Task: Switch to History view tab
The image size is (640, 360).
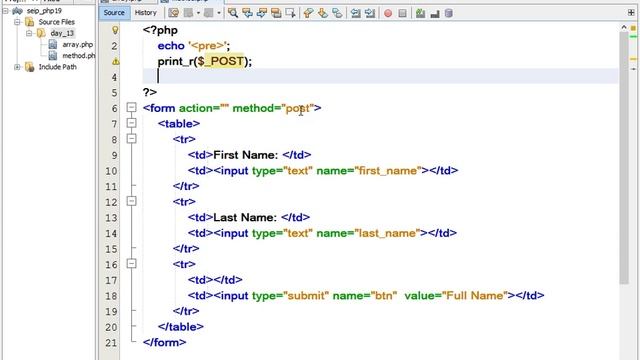Action: click(146, 13)
